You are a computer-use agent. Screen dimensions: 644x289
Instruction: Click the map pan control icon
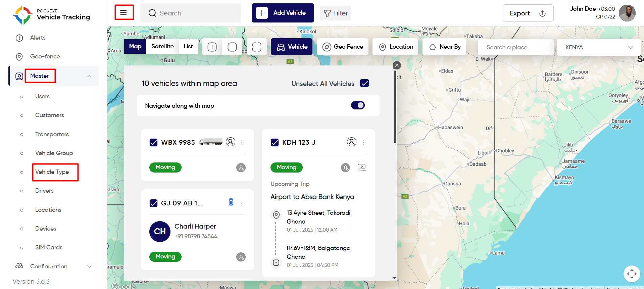click(632, 274)
